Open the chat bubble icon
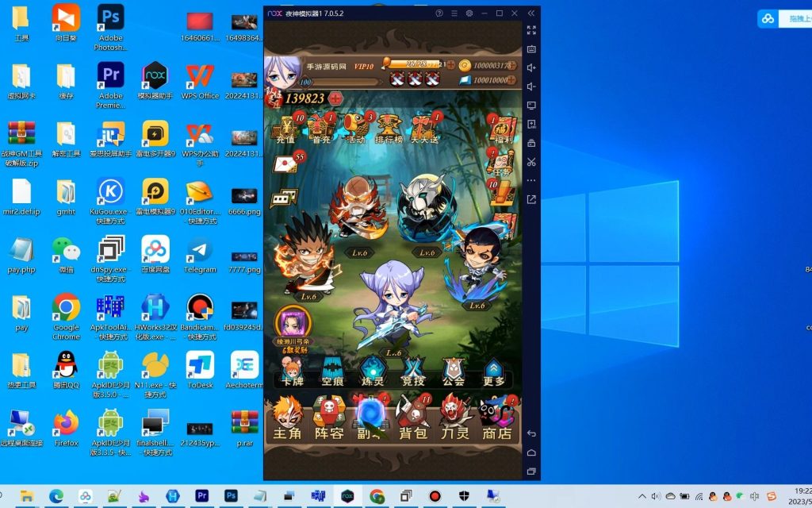Viewport: 812px width, 508px height. (281, 198)
